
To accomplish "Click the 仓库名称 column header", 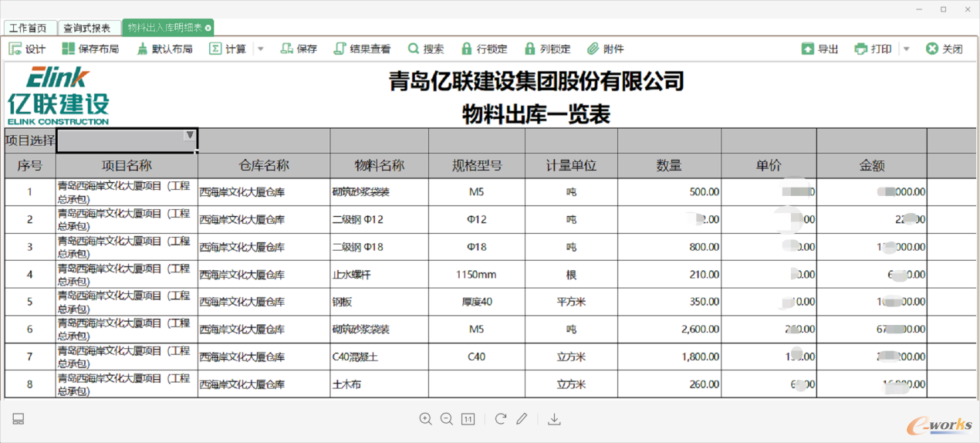I will (264, 166).
